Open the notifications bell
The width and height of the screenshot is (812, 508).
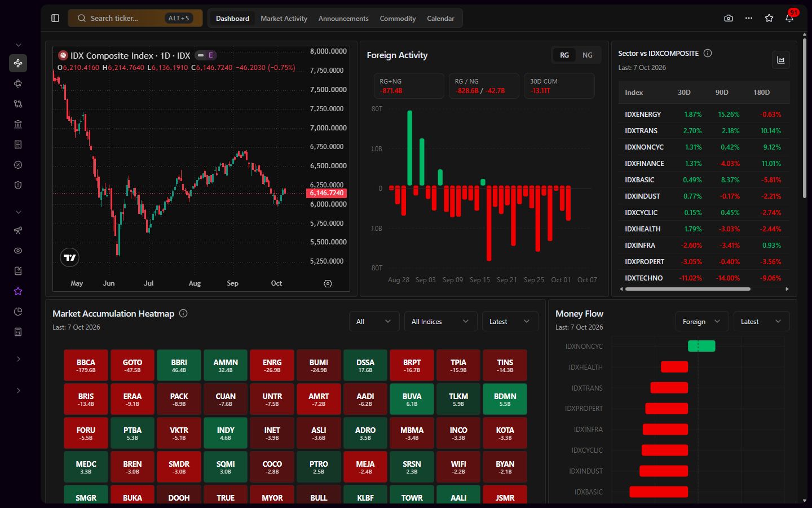coord(789,18)
